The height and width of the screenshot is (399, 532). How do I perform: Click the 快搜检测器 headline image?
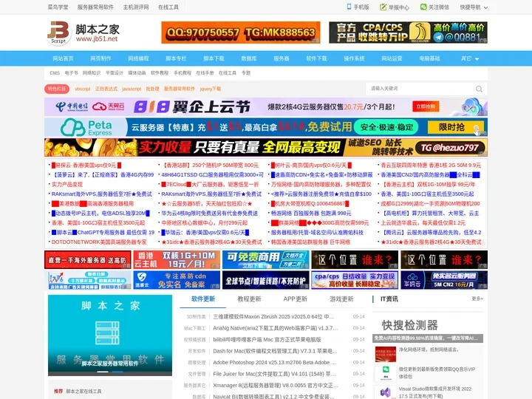click(x=428, y=327)
